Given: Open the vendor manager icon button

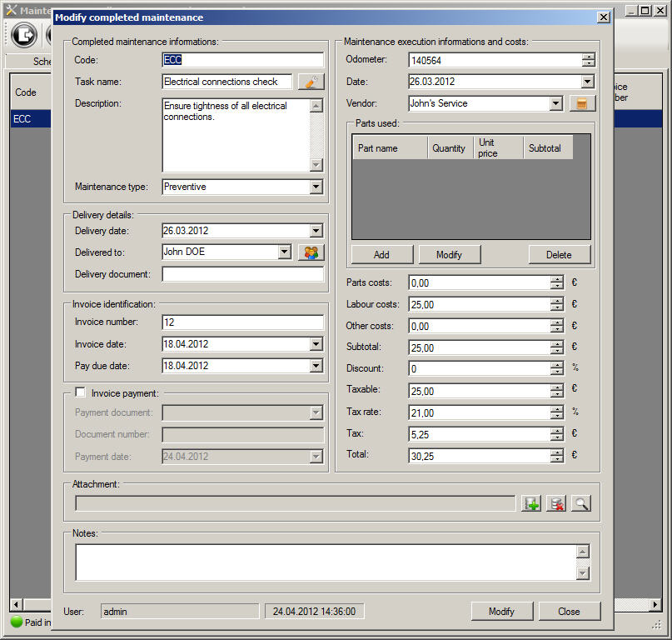Looking at the screenshot, I should 583,103.
